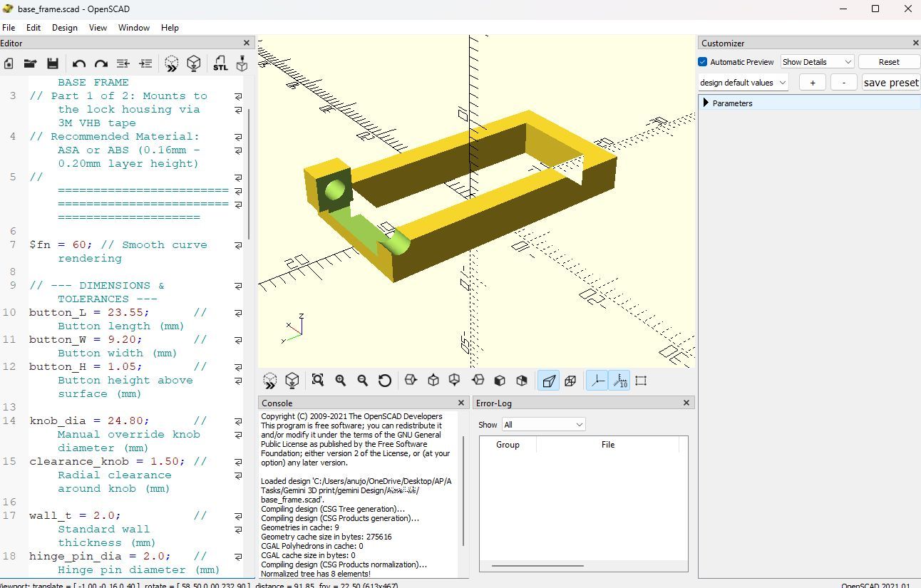Reset the 3D view
Image resolution: width=921 pixels, height=588 pixels.
click(x=385, y=381)
